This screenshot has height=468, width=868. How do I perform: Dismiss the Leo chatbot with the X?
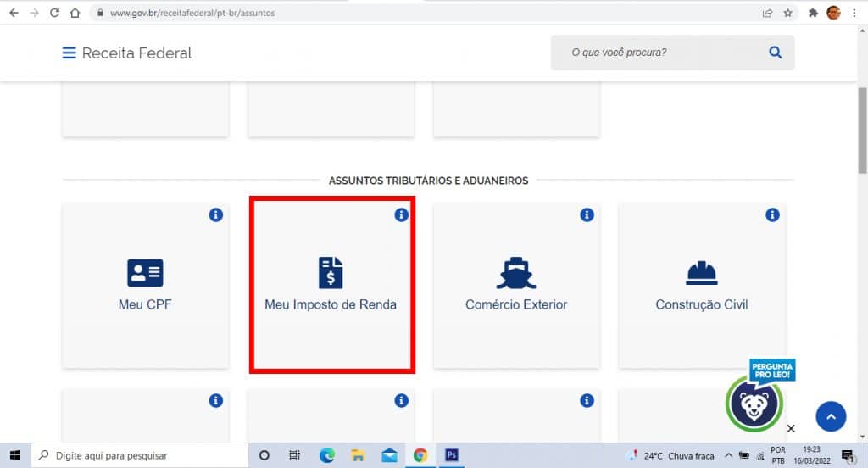pos(791,428)
